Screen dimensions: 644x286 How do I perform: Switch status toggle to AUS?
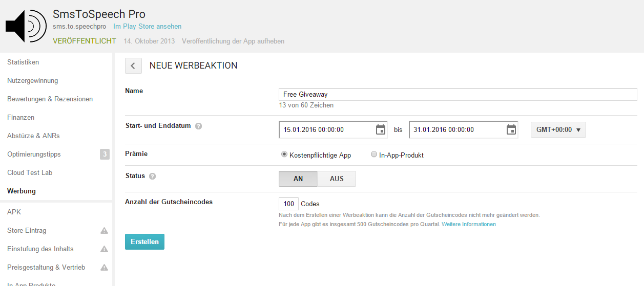tap(337, 179)
